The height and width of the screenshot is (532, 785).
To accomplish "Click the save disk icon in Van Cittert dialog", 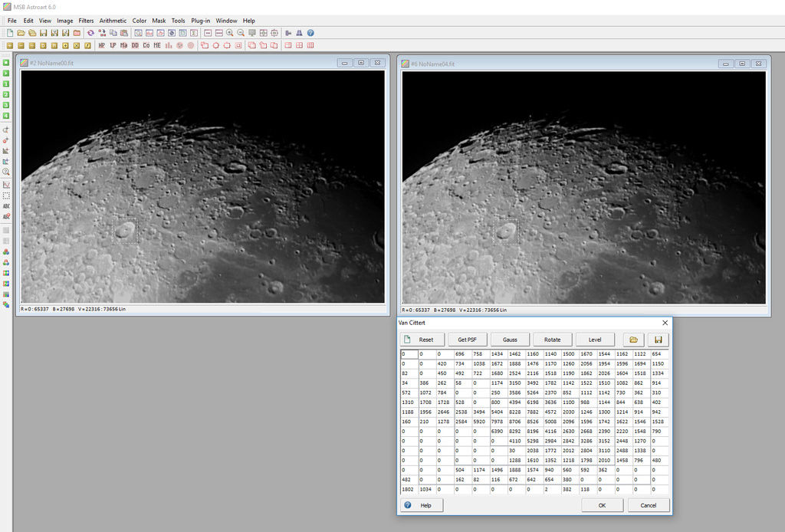I will coord(659,340).
